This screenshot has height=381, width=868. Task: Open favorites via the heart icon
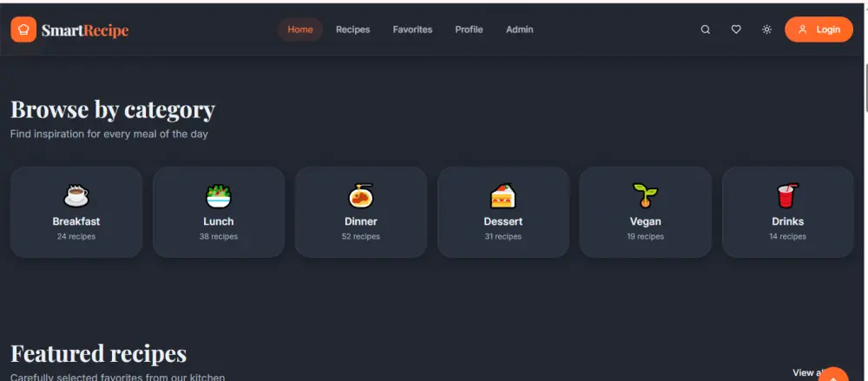pyautogui.click(x=736, y=30)
